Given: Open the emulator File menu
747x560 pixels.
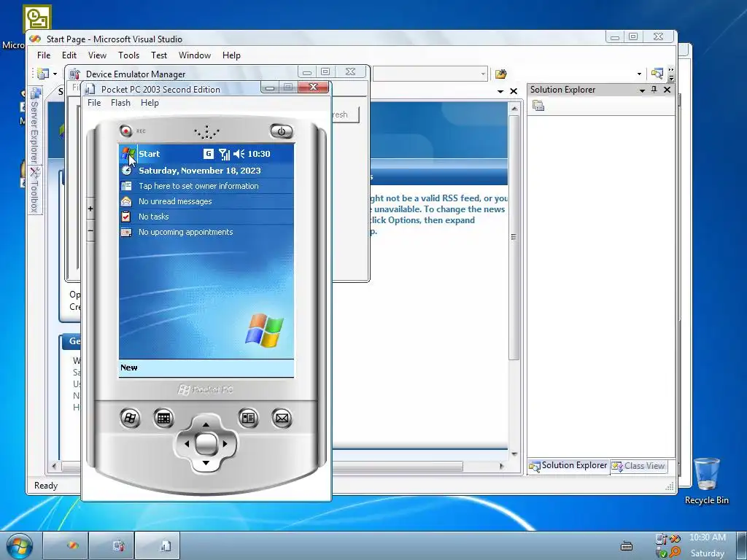Looking at the screenshot, I should pos(94,103).
